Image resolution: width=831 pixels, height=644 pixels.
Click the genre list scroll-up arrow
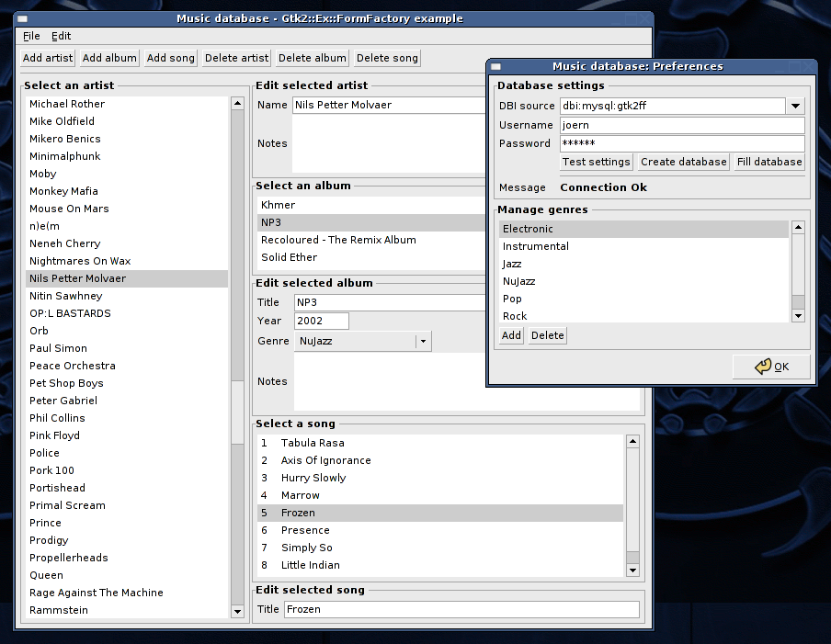pos(798,227)
